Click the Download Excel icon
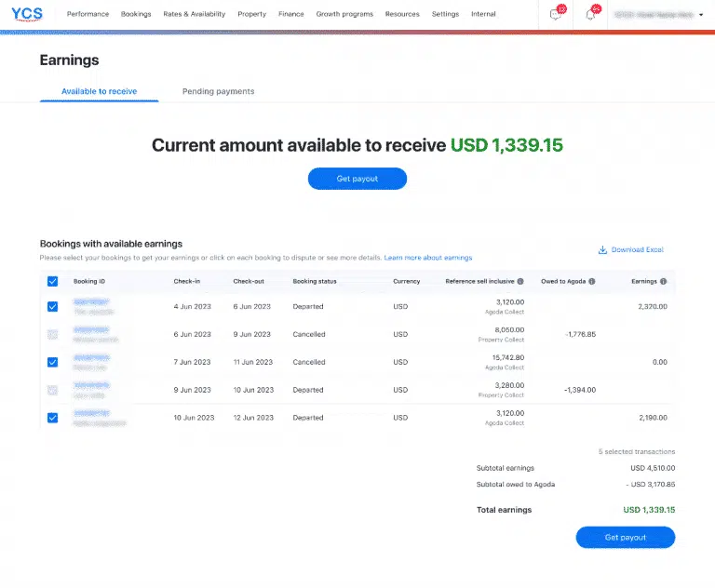The image size is (715, 588). pos(602,249)
